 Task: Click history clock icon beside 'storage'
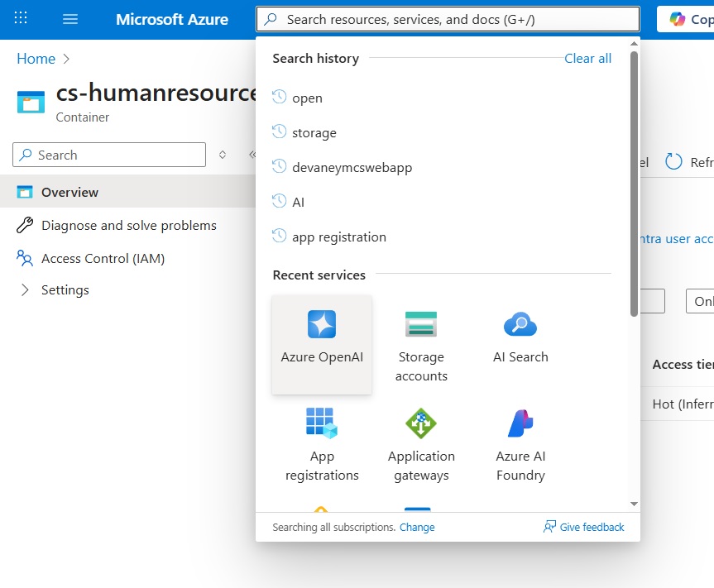[x=279, y=131]
